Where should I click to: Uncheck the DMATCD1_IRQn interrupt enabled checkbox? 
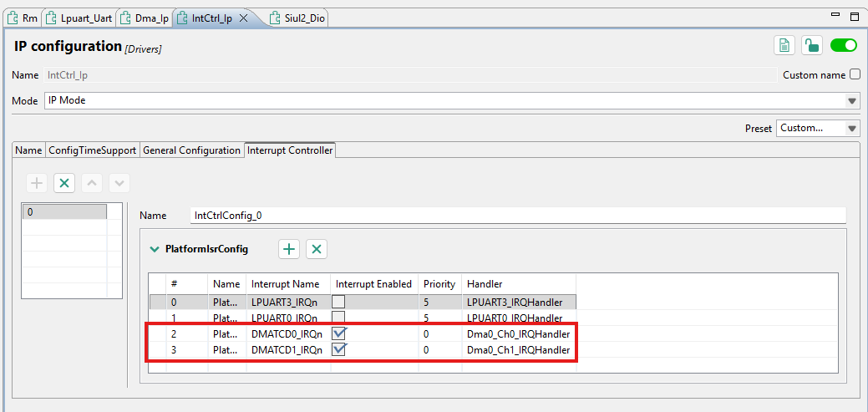(x=339, y=349)
